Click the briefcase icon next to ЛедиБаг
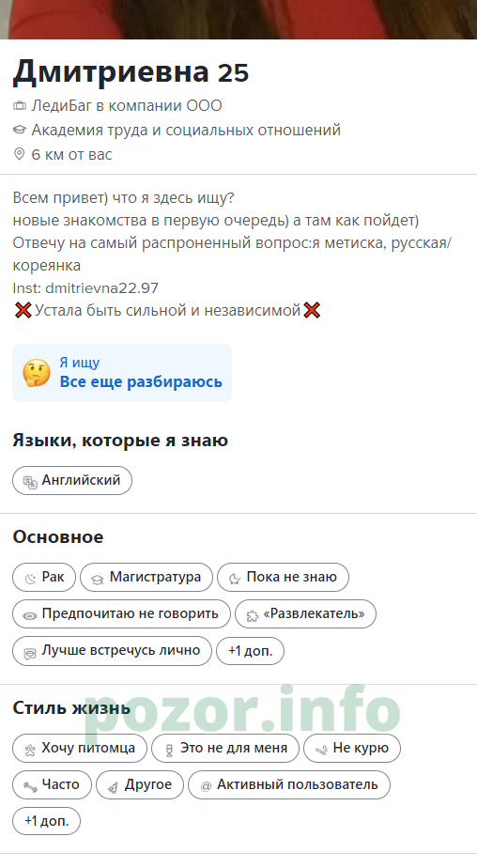Image resolution: width=477 pixels, height=868 pixels. 20,106
